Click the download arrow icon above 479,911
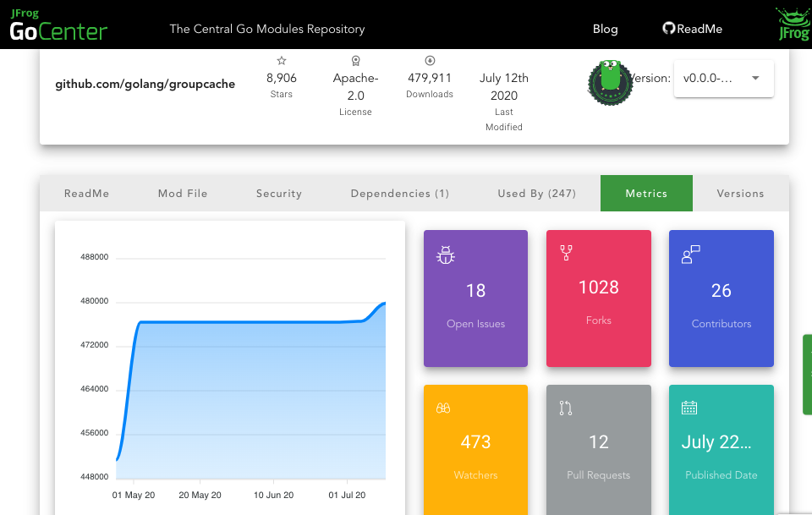The width and height of the screenshot is (812, 515). 430,61
